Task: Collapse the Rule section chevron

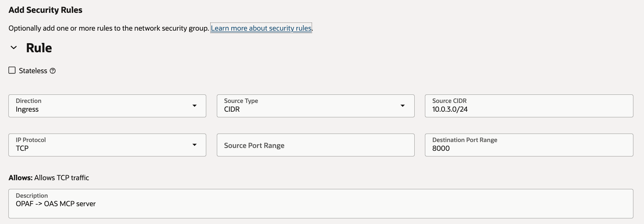Action: (x=13, y=48)
